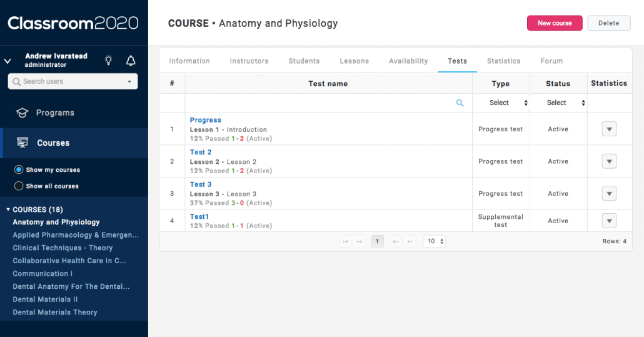
Task: Open statistics menu for Test 3
Action: pyautogui.click(x=609, y=193)
